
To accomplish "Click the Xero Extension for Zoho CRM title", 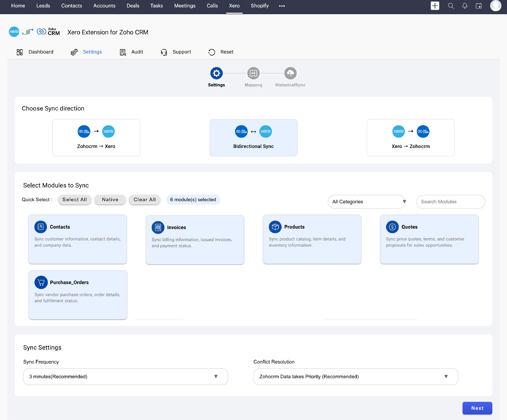I will tap(108, 32).
